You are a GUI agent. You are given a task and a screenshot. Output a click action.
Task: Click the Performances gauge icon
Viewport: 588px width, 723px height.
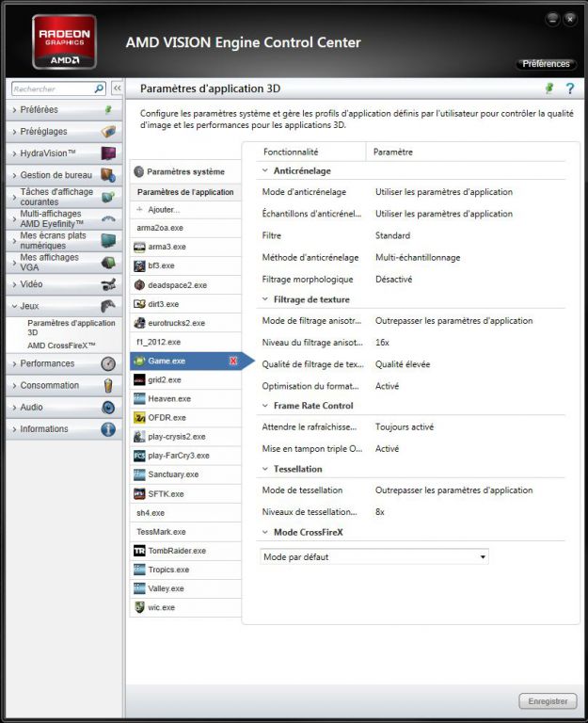pos(108,363)
